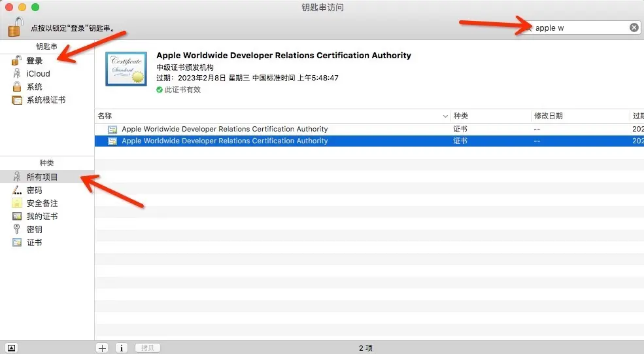Image resolution: width=644 pixels, height=354 pixels.
Task: Click 证书 type cell in the first row
Action: point(460,129)
